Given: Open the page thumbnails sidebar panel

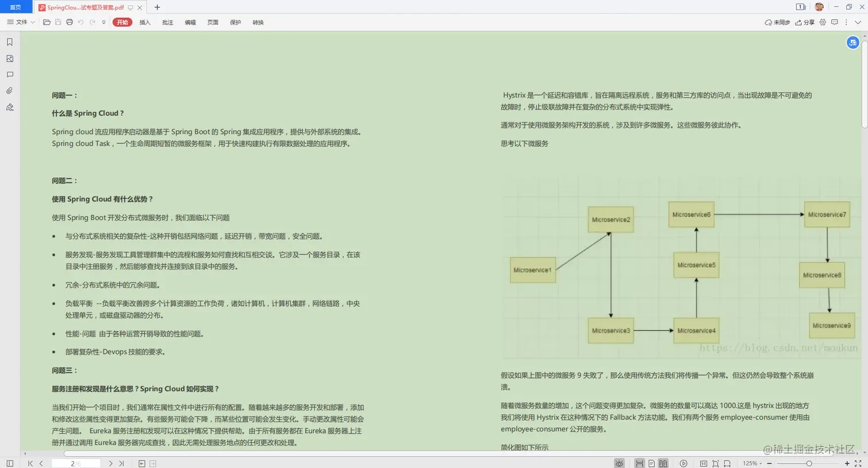Looking at the screenshot, I should [x=9, y=58].
